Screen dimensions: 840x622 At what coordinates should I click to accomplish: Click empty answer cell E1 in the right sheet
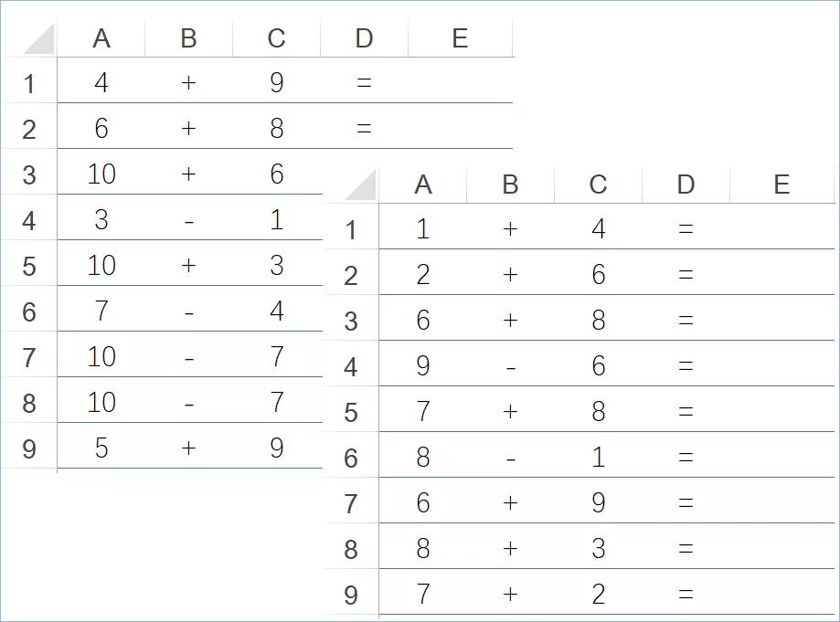781,228
